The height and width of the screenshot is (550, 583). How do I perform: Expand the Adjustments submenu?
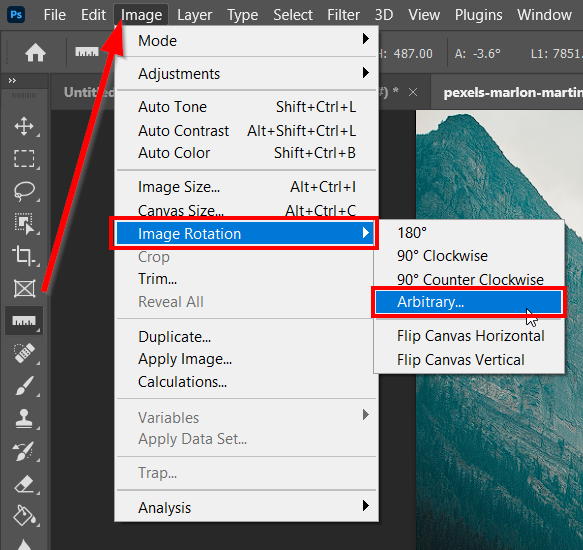pos(247,74)
